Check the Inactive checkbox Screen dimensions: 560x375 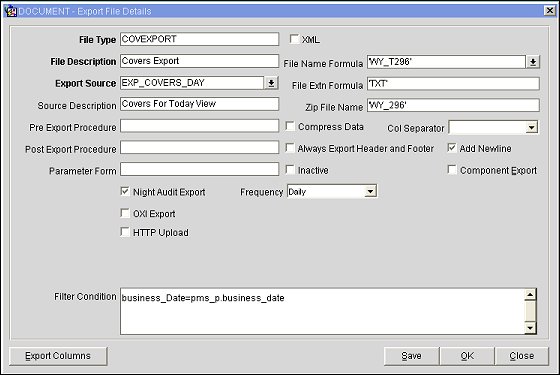coord(290,170)
